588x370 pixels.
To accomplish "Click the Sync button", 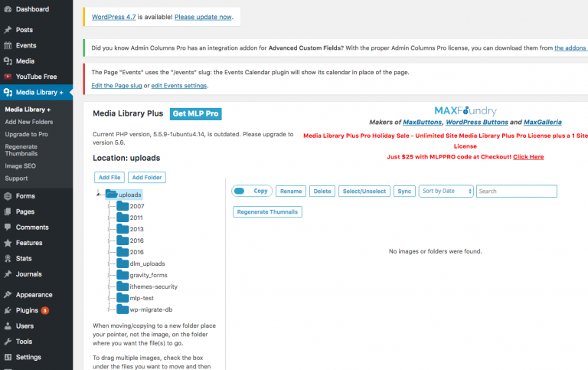I will click(404, 191).
